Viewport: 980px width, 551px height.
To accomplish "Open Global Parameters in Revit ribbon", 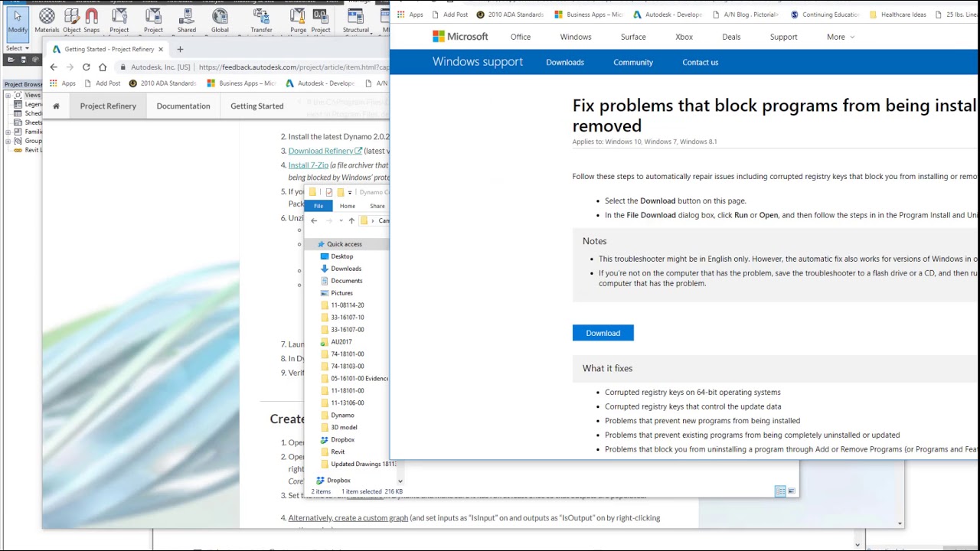I will [220, 21].
